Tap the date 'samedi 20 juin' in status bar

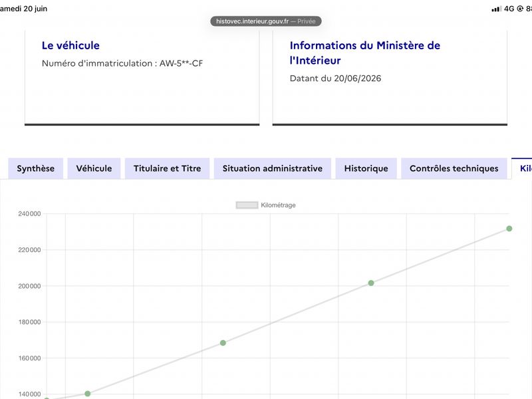[x=24, y=9]
